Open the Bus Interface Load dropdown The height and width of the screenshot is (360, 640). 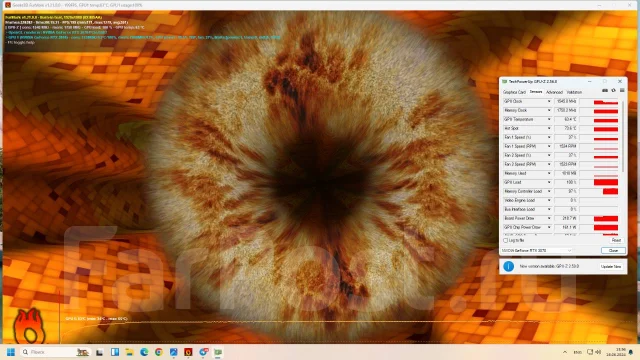pos(549,209)
